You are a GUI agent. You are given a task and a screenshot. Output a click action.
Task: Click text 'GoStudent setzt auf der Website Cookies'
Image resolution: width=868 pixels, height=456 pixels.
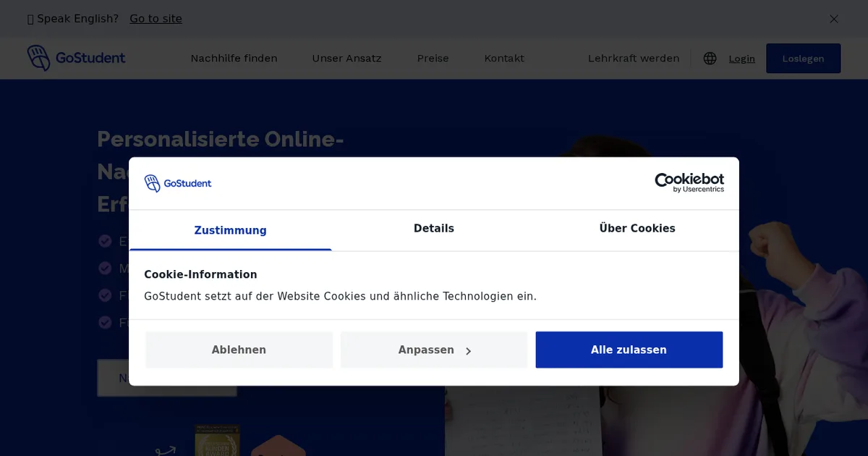pyautogui.click(x=255, y=296)
